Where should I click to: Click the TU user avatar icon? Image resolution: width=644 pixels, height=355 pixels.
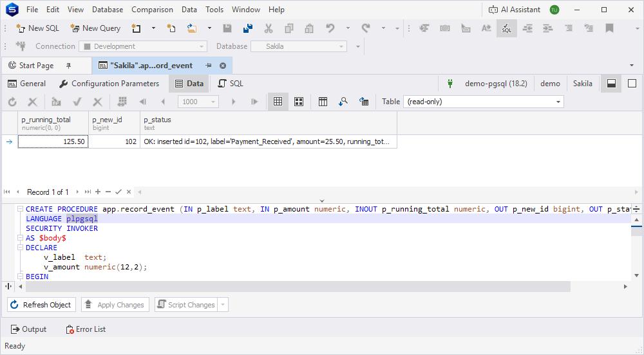pos(554,10)
